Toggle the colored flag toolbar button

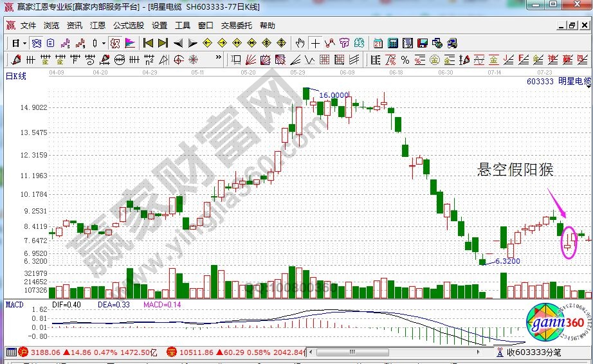130,44
